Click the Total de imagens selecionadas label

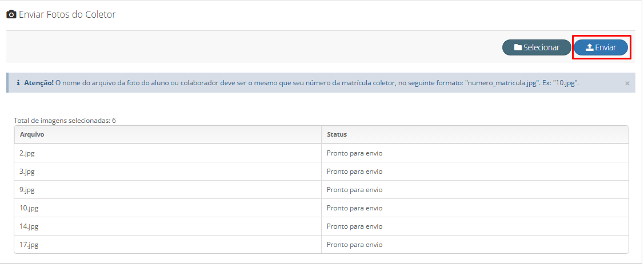(x=65, y=121)
